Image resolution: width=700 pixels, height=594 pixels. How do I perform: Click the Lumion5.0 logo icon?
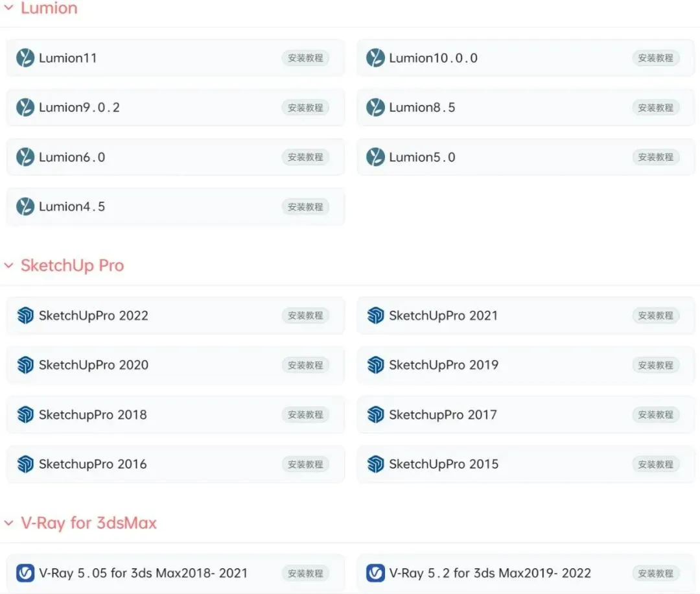coord(375,157)
